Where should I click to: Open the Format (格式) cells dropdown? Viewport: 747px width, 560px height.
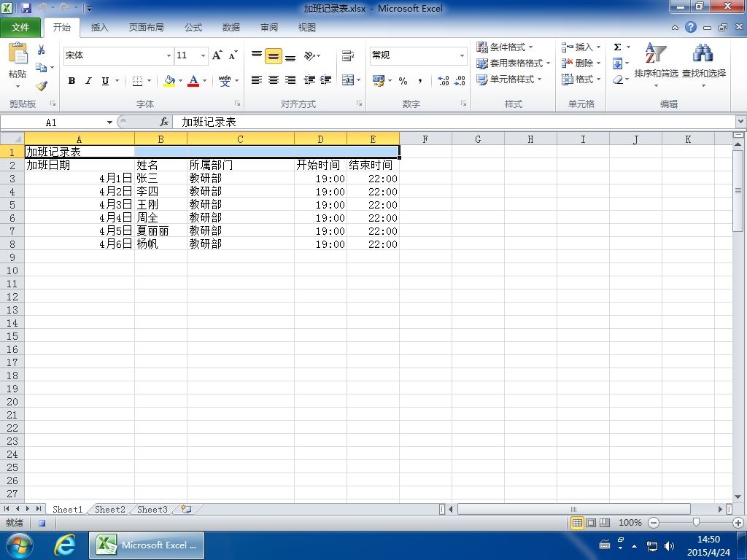pos(581,79)
